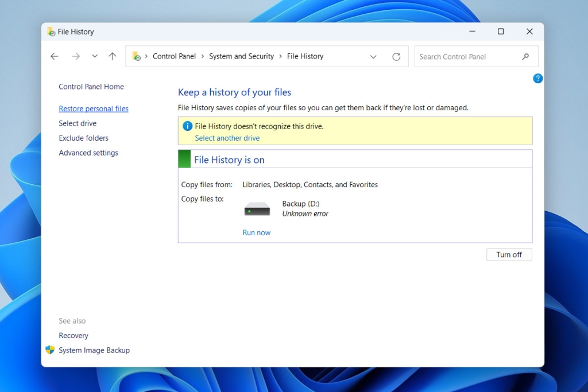Open recent locations with the navigation chevron
Image resolution: width=588 pixels, height=392 pixels.
coord(94,56)
